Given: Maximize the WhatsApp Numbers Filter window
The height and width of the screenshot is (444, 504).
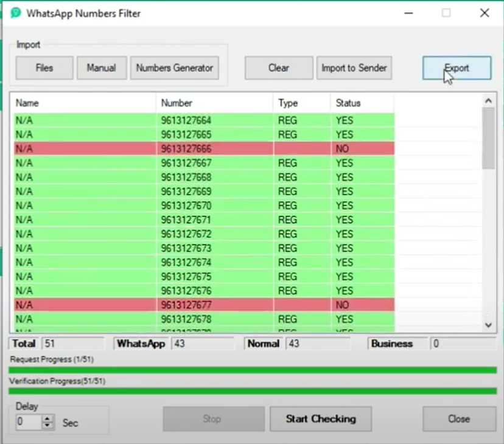Looking at the screenshot, I should point(446,13).
